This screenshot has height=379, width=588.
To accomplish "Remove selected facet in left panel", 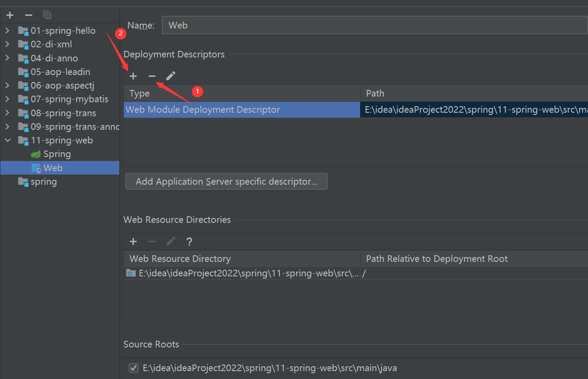I will 29,15.
